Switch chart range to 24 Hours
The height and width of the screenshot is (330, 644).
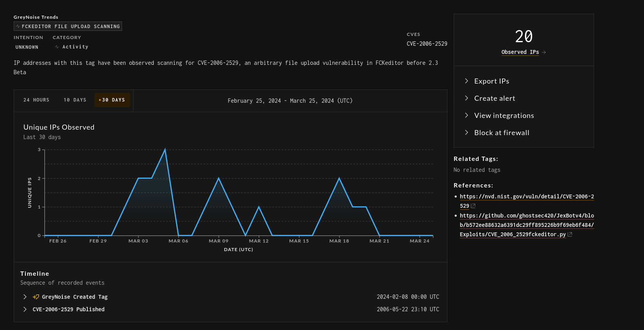pyautogui.click(x=36, y=100)
